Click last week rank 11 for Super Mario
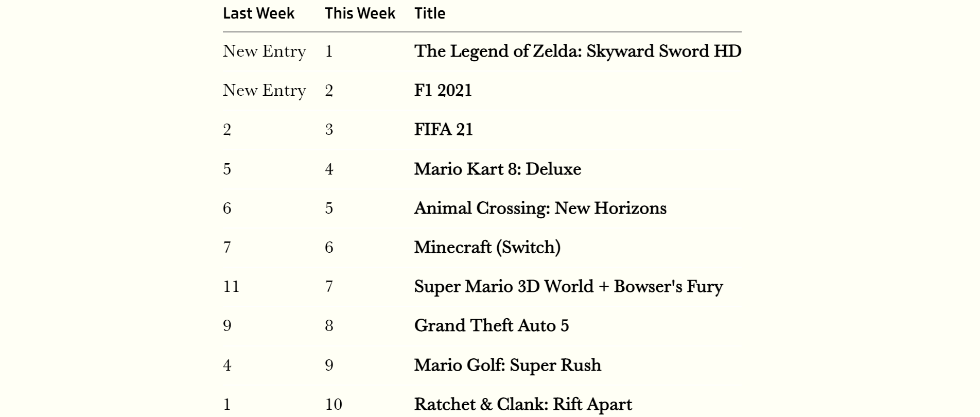The image size is (980, 417). (231, 287)
